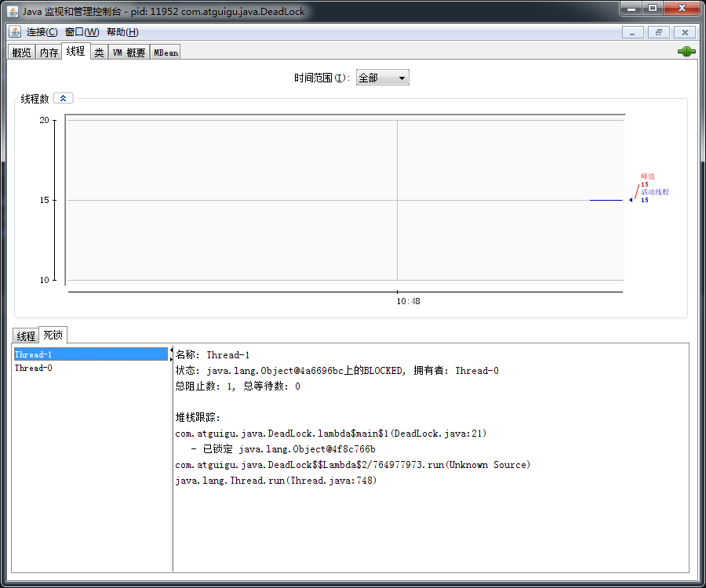Select Thread-0 in the deadlock list
The width and height of the screenshot is (706, 588).
point(34,368)
